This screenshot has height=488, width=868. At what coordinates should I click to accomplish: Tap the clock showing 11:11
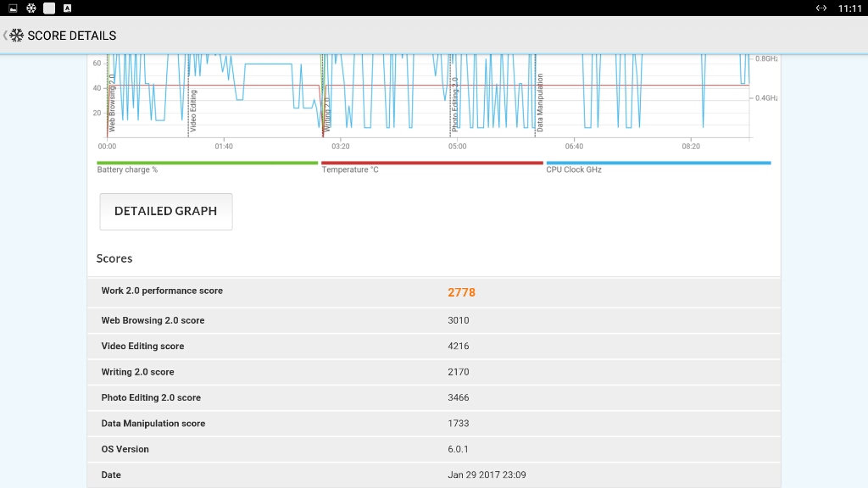[849, 8]
